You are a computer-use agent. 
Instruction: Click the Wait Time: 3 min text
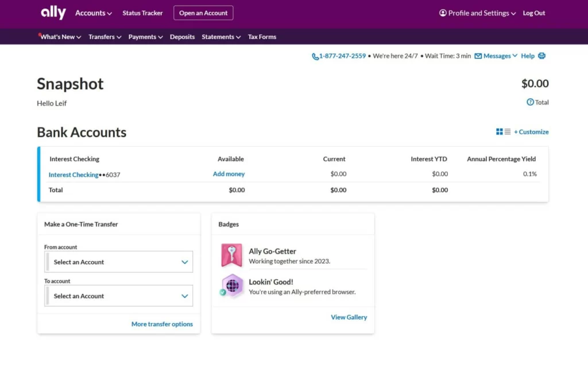pyautogui.click(x=447, y=56)
